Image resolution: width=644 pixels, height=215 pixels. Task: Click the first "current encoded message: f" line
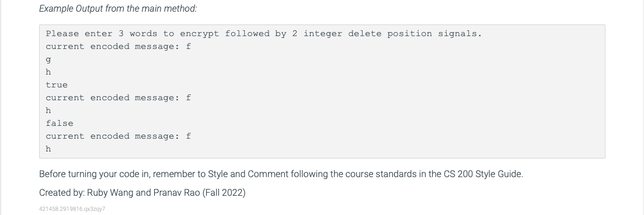pyautogui.click(x=119, y=46)
